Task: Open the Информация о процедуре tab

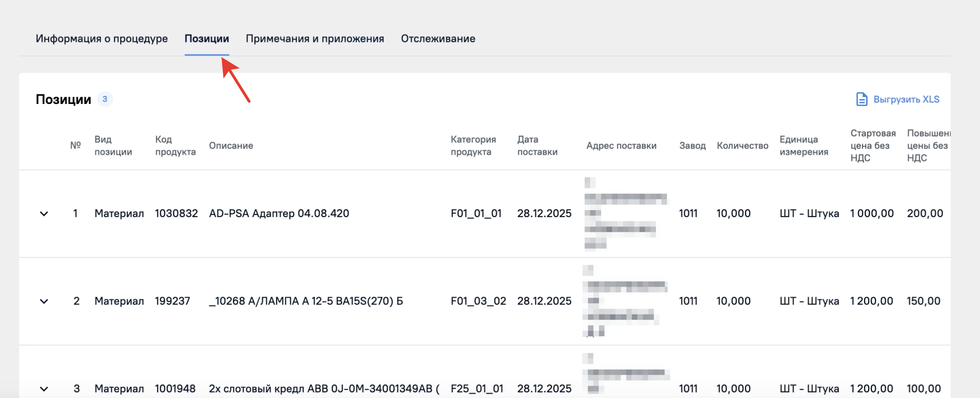Action: tap(101, 38)
